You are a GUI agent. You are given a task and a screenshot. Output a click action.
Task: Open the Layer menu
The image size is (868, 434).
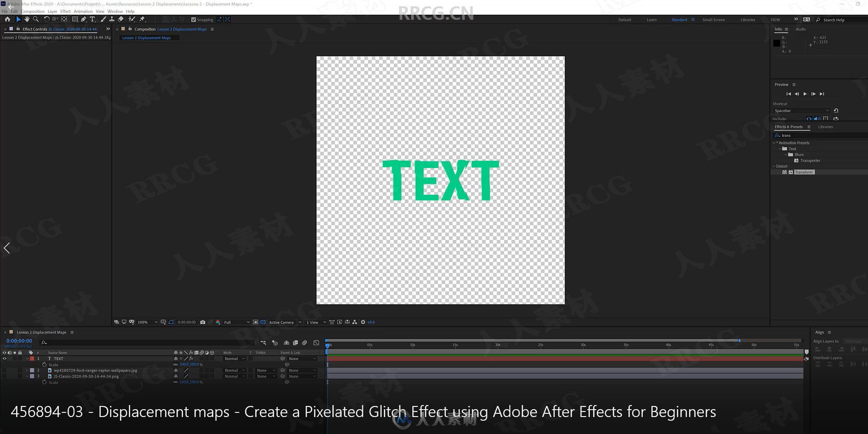[52, 11]
